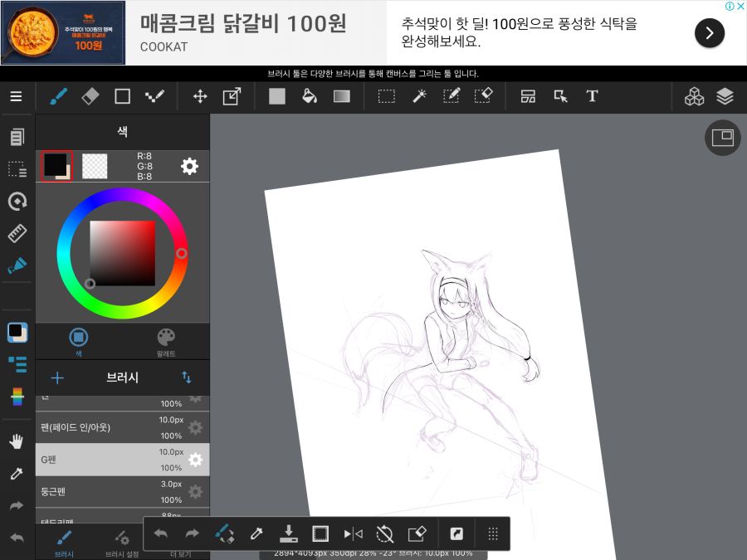Switch to the 브러시 설정 bottom tab

pos(122,543)
